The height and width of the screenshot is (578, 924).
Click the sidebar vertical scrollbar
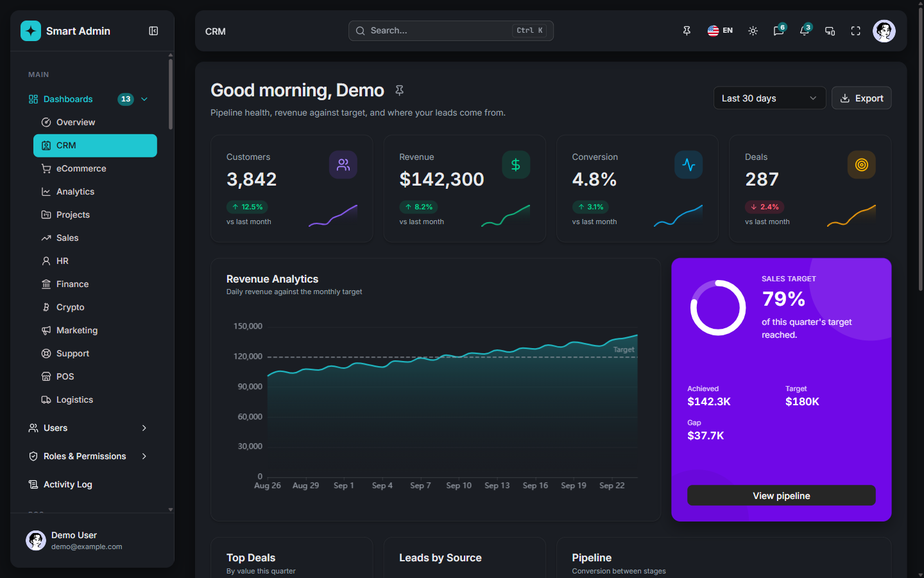click(171, 94)
